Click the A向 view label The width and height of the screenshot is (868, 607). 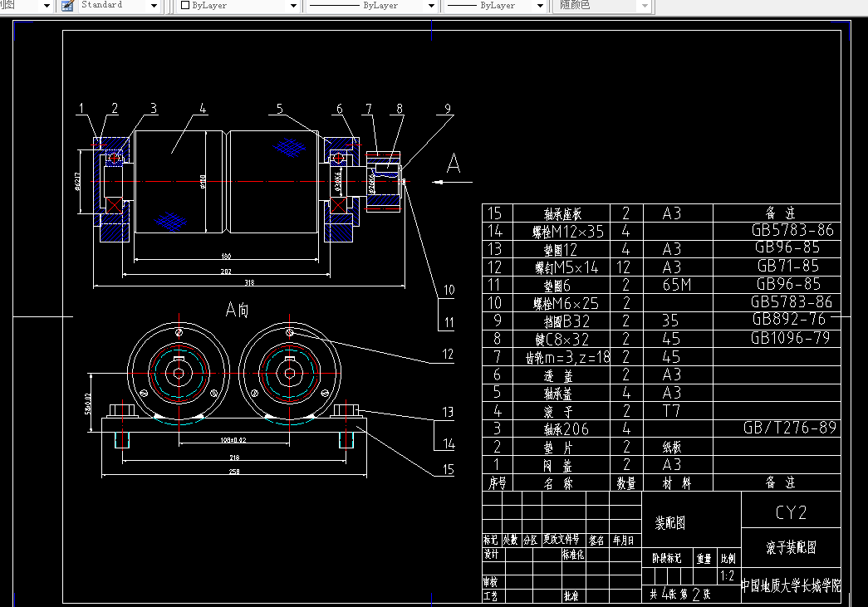238,310
